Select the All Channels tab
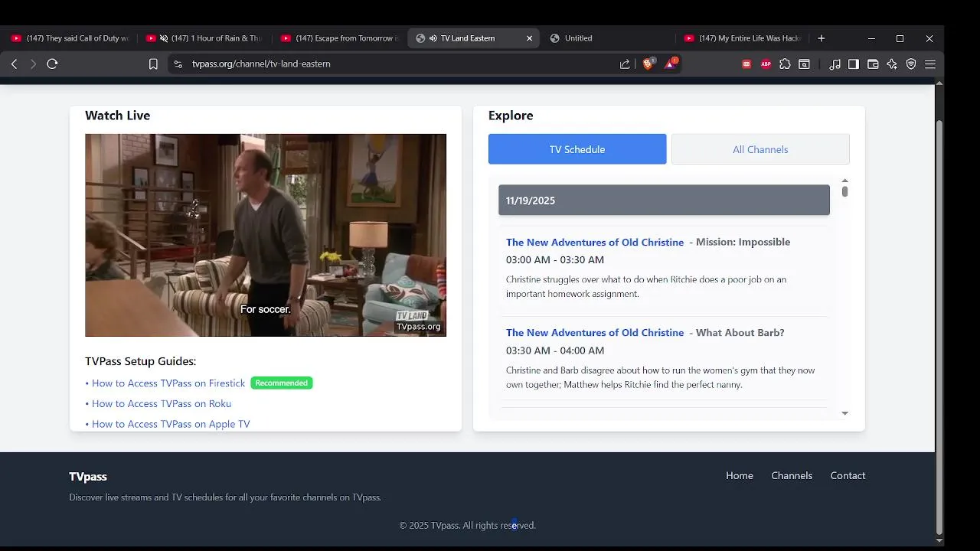 pyautogui.click(x=760, y=149)
